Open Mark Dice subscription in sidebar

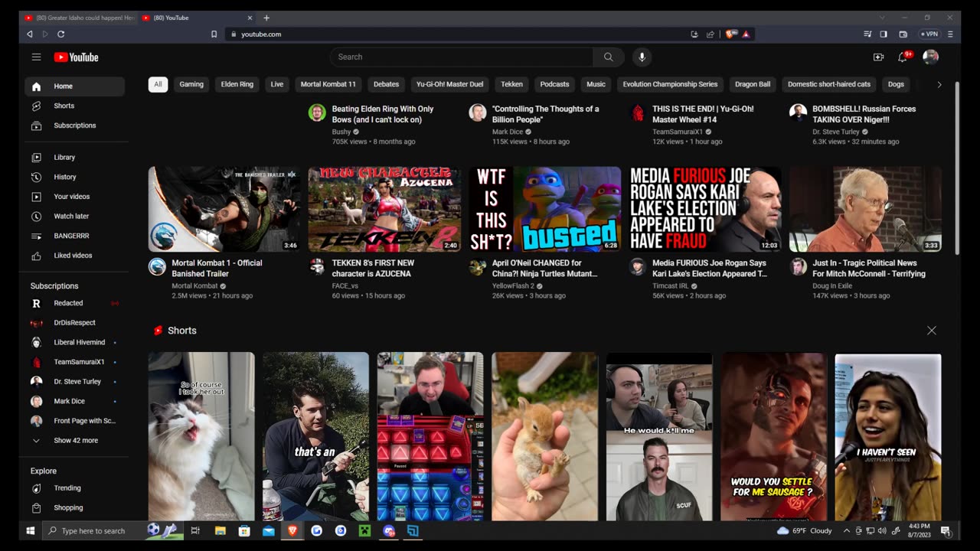[x=75, y=401]
